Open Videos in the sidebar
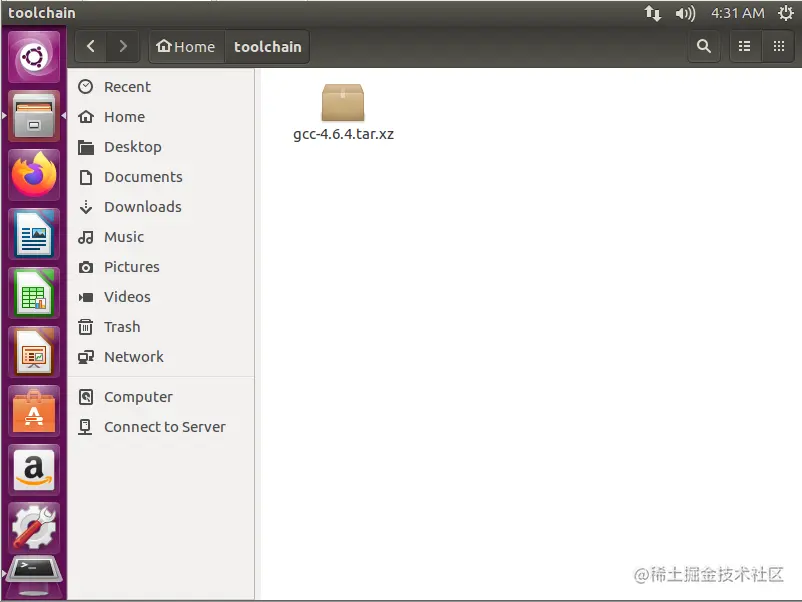The image size is (802, 602). tap(161, 297)
